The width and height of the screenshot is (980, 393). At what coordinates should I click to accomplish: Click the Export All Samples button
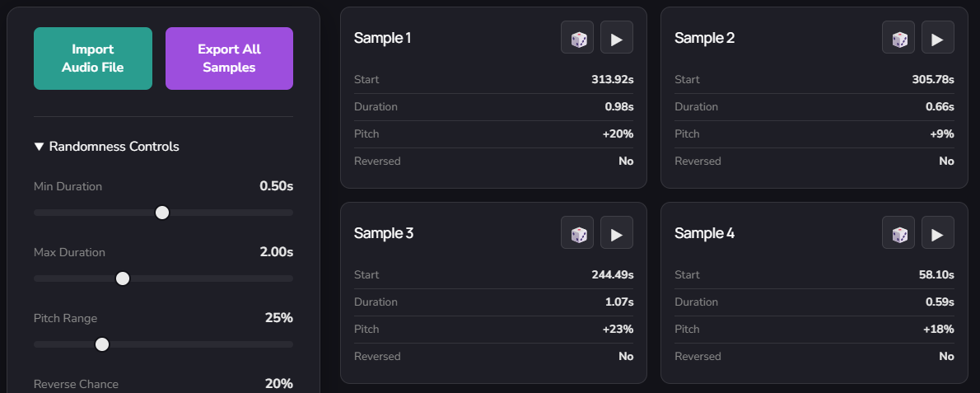(x=229, y=58)
